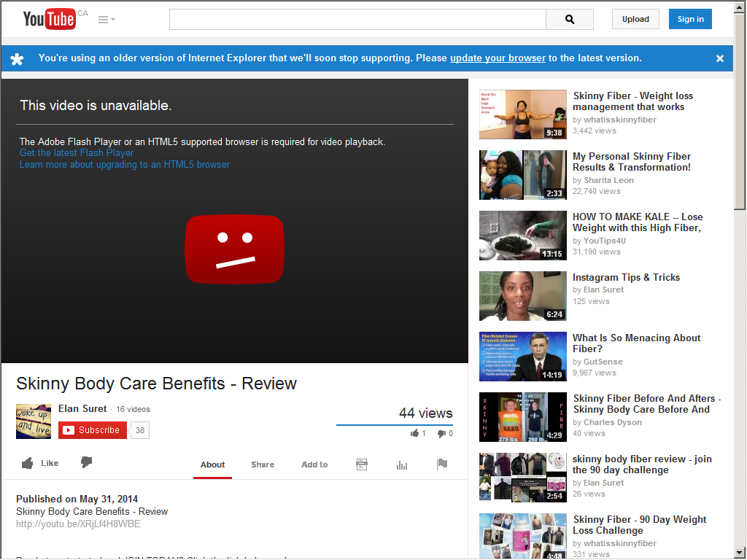The width and height of the screenshot is (747, 560).
Task: Open 'Skinny Fiber - Weight loss management' title
Action: [632, 101]
